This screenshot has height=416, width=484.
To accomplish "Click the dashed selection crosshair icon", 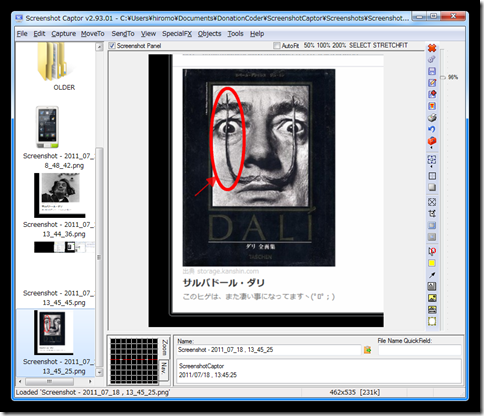I will click(432, 160).
